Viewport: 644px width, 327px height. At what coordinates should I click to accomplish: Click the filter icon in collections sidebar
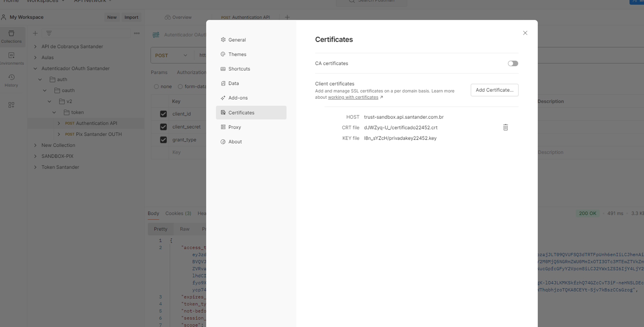pos(49,33)
